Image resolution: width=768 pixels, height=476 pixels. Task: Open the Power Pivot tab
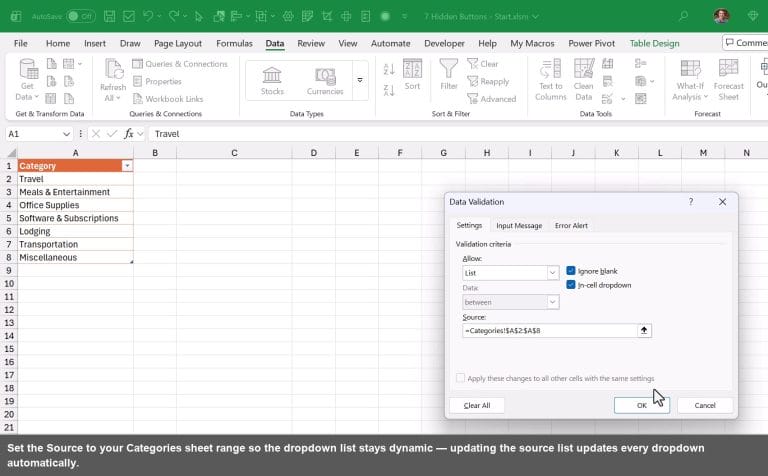pyautogui.click(x=591, y=43)
